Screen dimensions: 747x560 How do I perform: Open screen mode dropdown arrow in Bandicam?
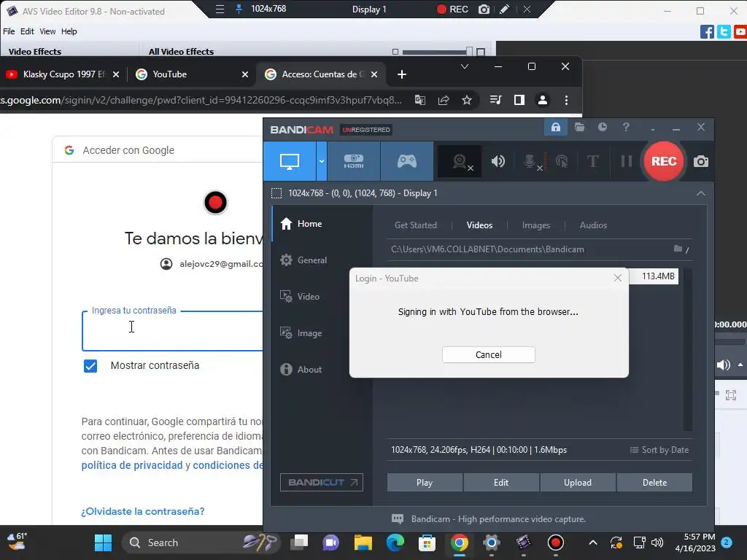[322, 161]
